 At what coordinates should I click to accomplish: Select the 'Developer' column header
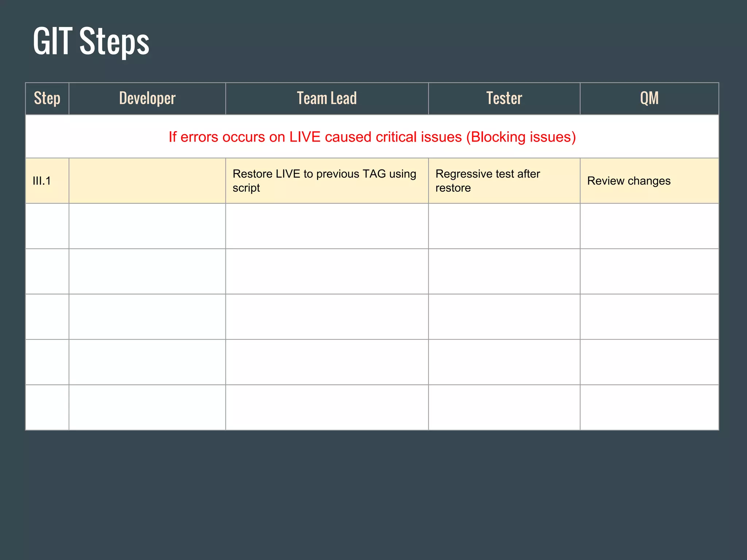click(147, 98)
